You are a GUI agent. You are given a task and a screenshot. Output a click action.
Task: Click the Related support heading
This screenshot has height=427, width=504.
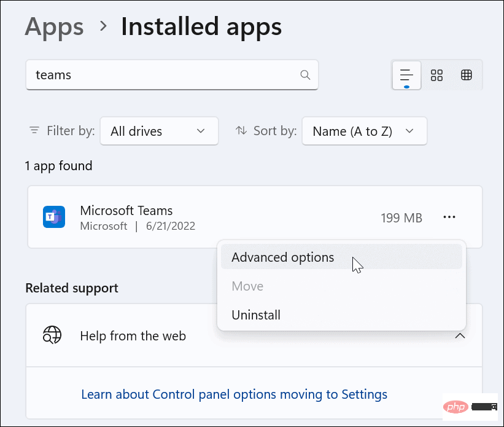point(72,288)
